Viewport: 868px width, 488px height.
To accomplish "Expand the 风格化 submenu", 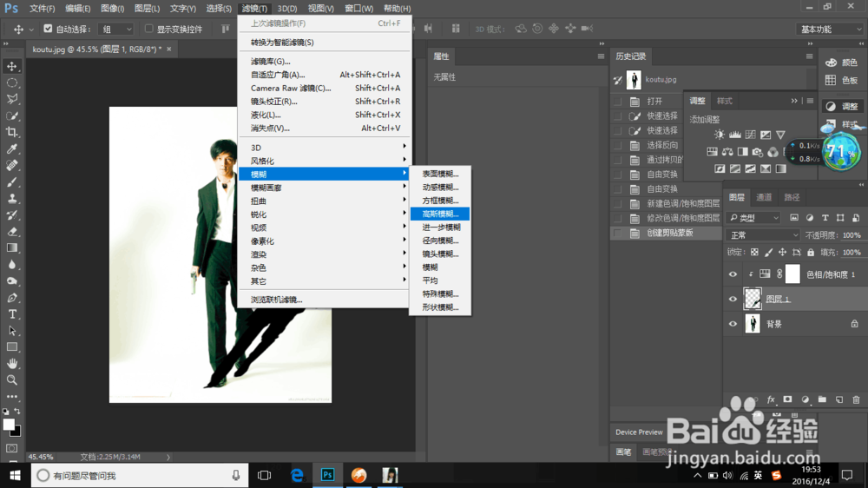I will (x=325, y=161).
